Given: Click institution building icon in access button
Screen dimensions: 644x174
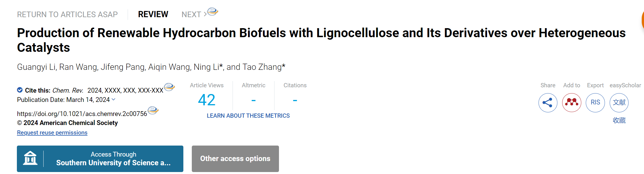Looking at the screenshot, I should [30, 158].
